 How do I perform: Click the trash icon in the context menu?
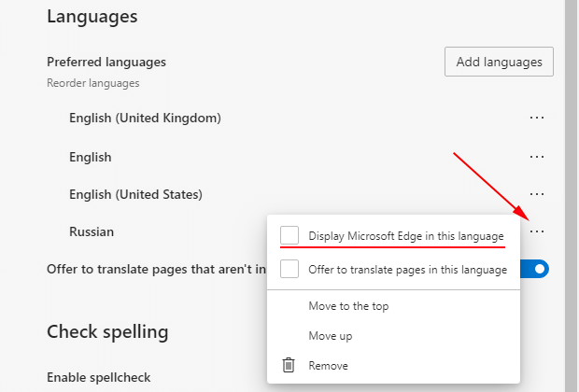point(289,365)
